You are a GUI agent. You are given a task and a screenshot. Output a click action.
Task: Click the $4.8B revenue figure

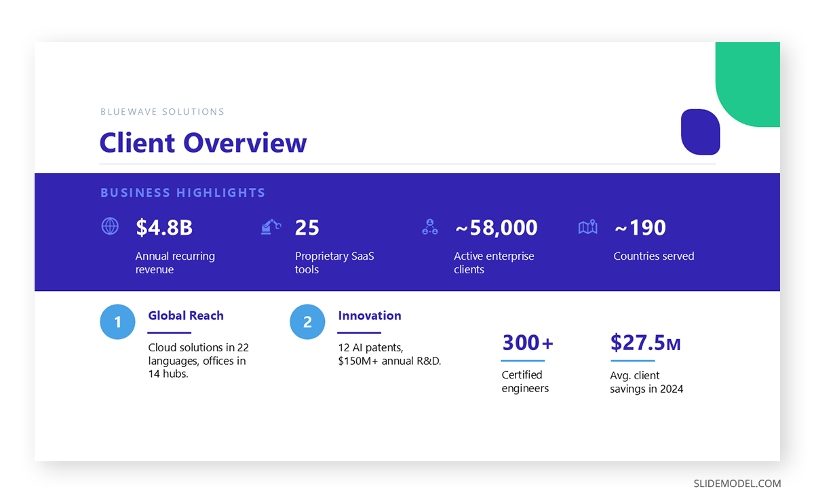[x=164, y=227]
